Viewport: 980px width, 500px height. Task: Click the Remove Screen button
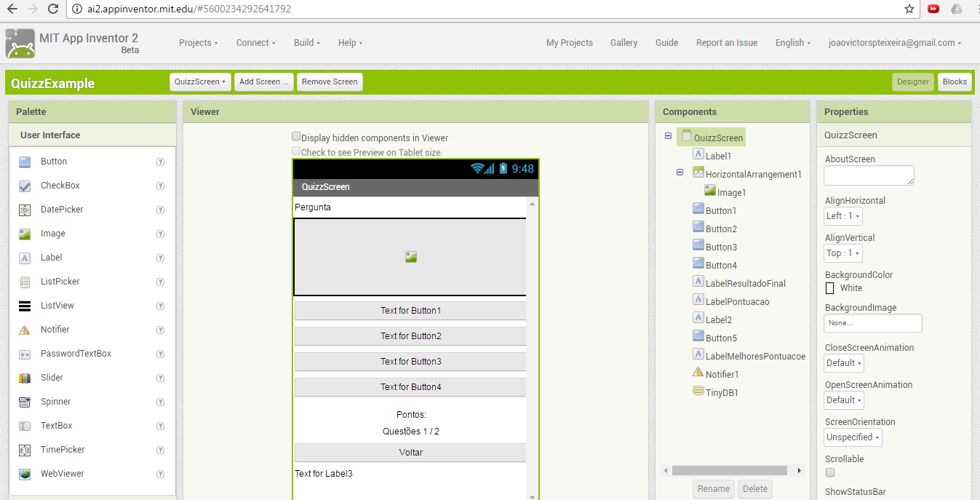pos(330,82)
